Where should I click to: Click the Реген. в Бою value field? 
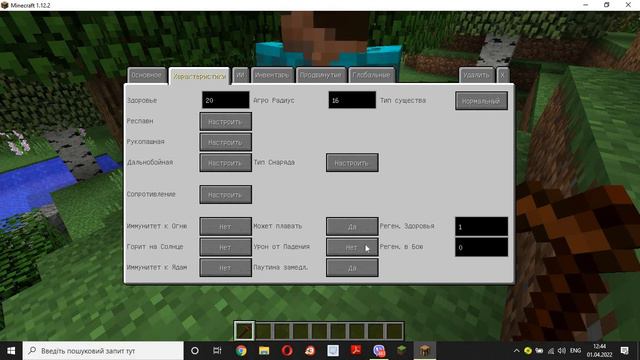pos(481,247)
